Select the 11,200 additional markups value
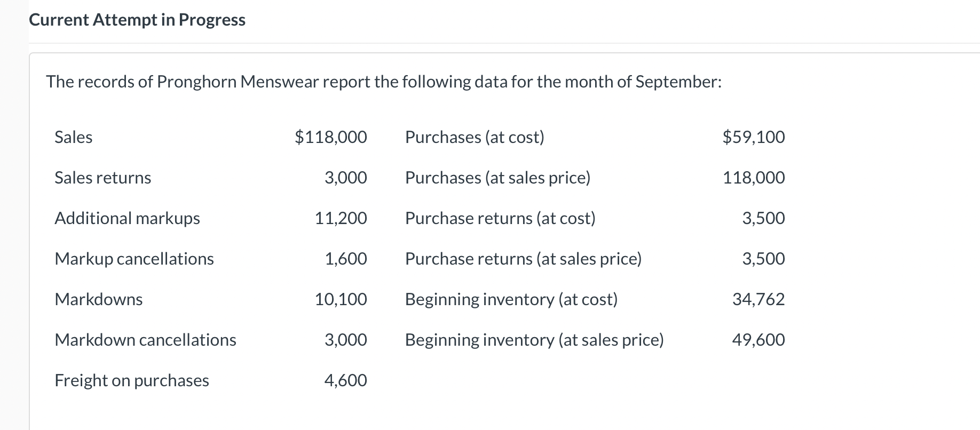 341,218
